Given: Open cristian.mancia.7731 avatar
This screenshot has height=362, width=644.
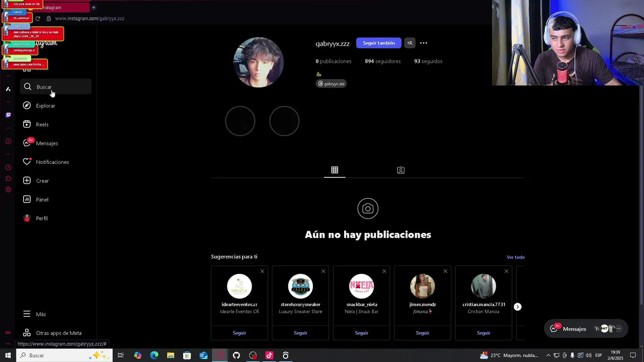Looking at the screenshot, I should point(484,286).
